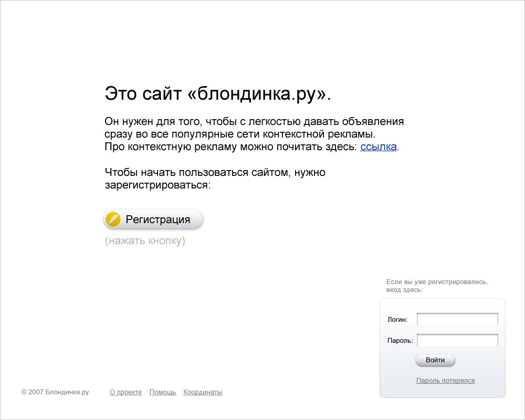Click the heading Это сайт «блондинка.ру»
The image size is (525, 420).
[x=218, y=94]
